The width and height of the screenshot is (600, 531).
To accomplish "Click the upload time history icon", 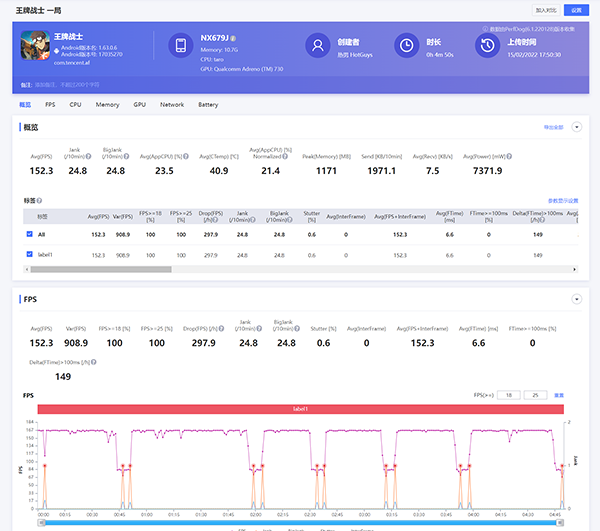I will pyautogui.click(x=486, y=46).
